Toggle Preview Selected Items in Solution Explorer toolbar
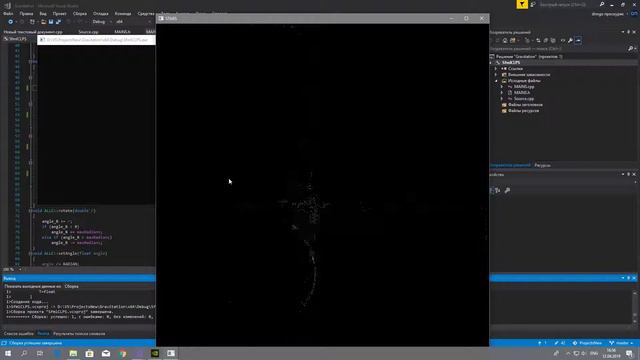This screenshot has width=640, height=360. tap(578, 40)
